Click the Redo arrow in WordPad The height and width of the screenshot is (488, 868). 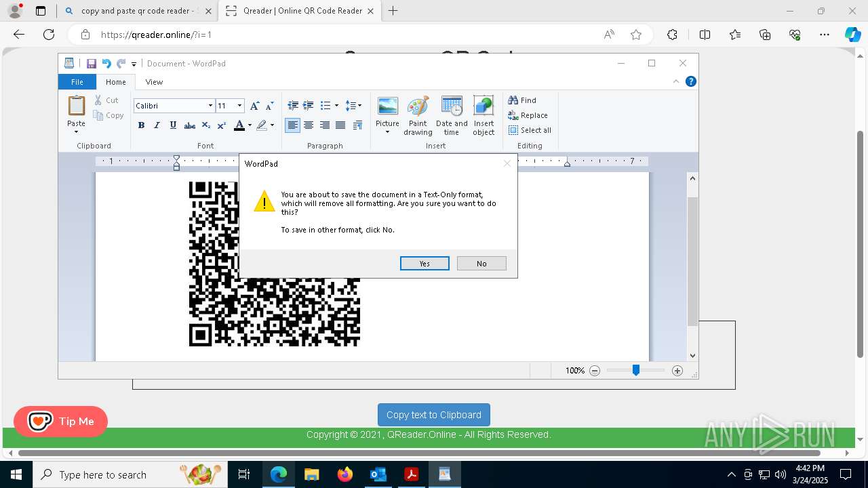[x=121, y=64]
